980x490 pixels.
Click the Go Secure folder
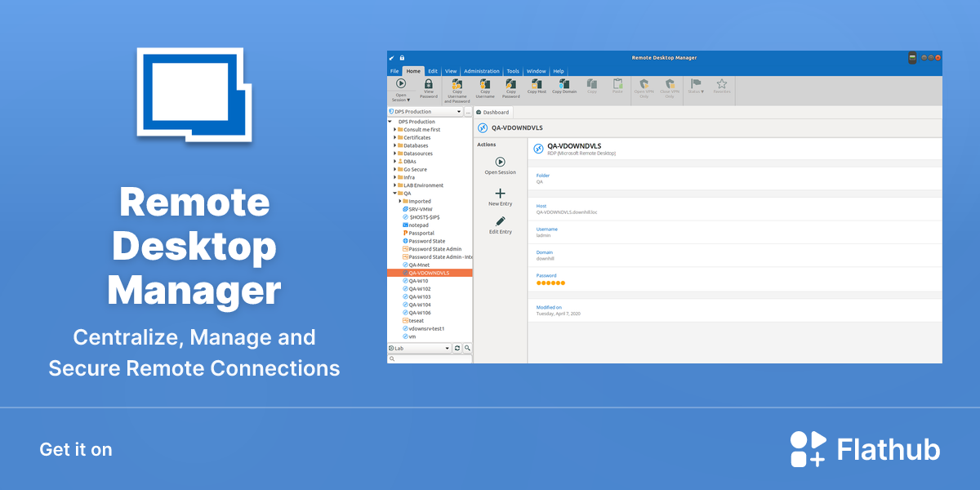point(412,169)
